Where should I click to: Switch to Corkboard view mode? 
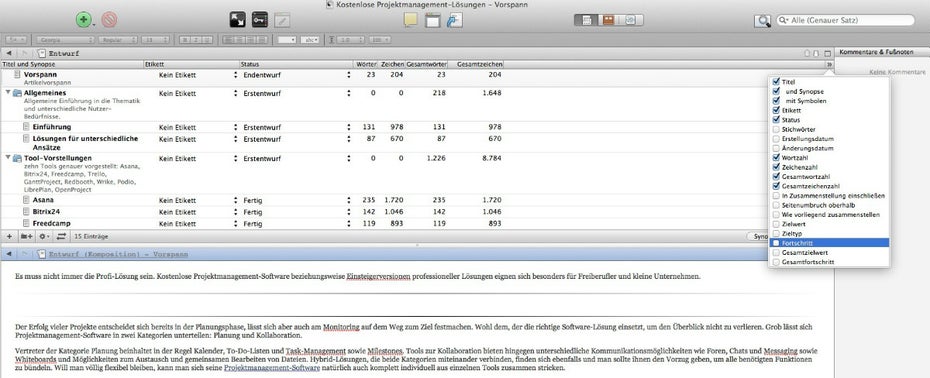tap(608, 20)
